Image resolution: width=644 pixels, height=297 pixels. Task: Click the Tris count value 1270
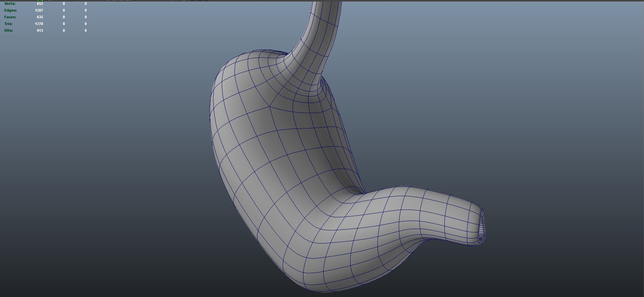39,24
